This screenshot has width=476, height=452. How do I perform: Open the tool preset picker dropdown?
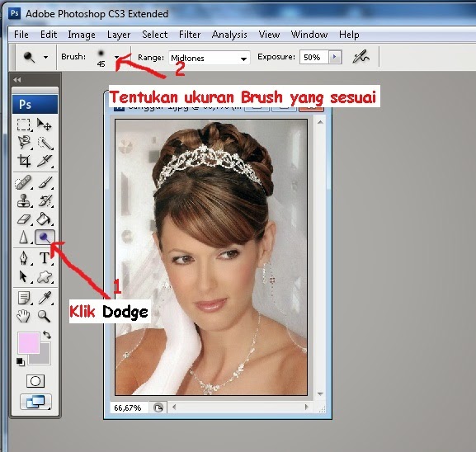45,57
